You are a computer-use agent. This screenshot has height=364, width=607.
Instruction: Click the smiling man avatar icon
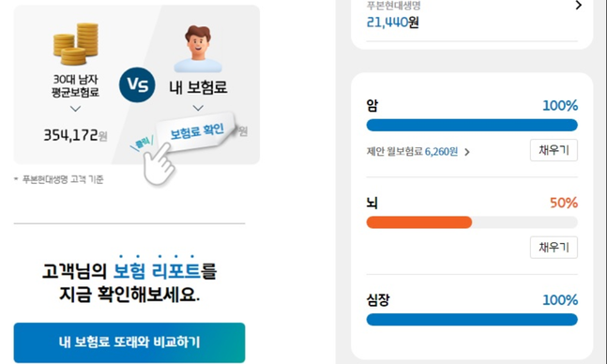coord(198,49)
